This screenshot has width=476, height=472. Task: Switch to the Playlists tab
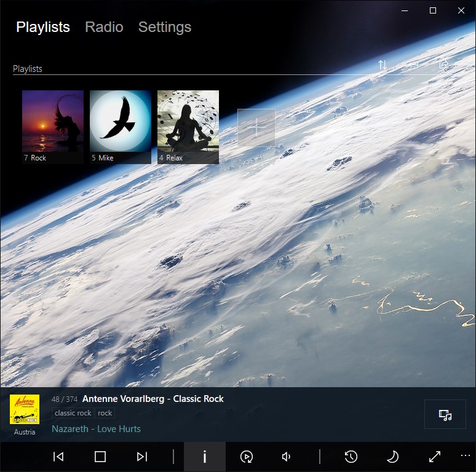click(43, 27)
